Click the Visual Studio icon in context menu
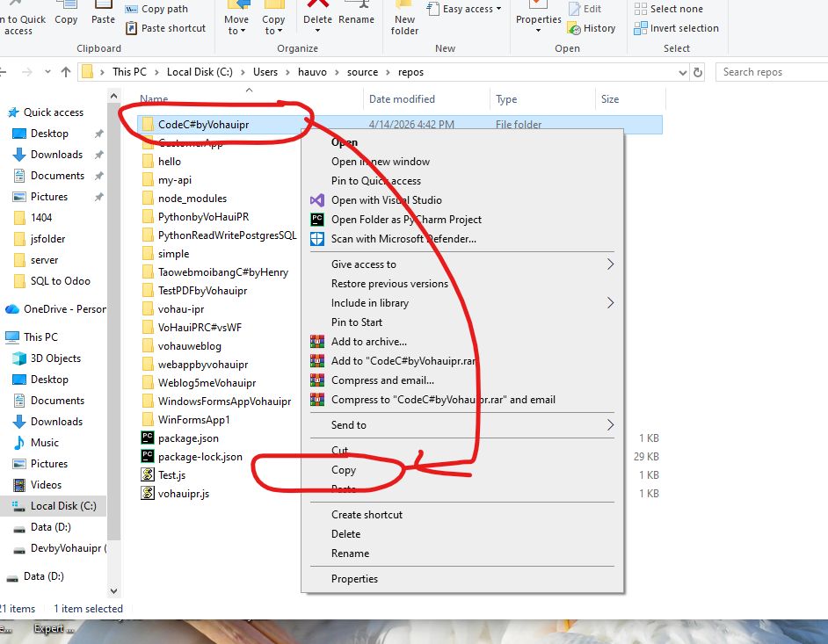The height and width of the screenshot is (644, 828). (x=317, y=200)
